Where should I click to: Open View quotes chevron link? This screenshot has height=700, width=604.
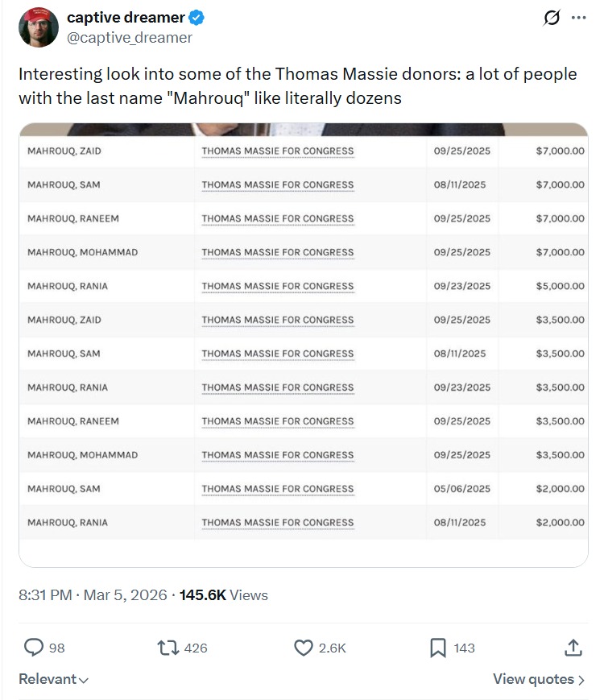[539, 679]
